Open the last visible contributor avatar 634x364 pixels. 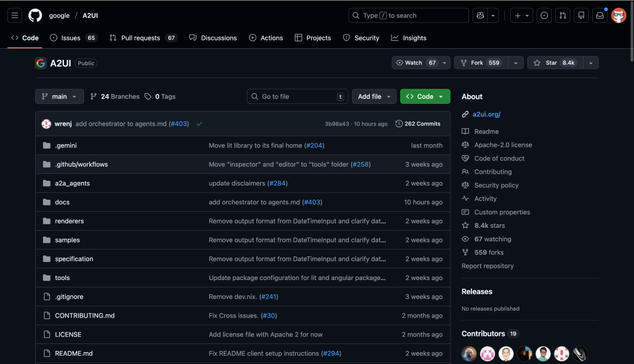point(580,354)
